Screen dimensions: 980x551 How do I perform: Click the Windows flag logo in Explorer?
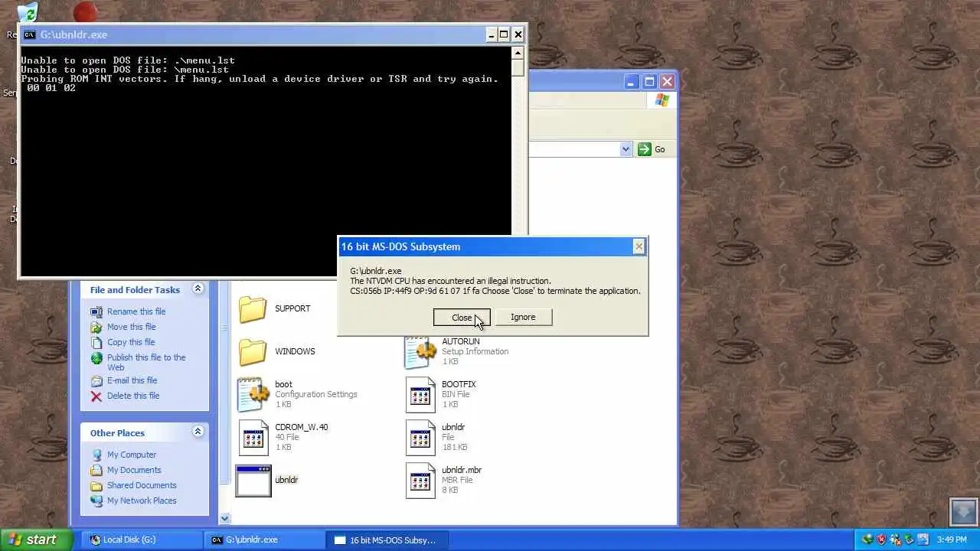click(661, 100)
